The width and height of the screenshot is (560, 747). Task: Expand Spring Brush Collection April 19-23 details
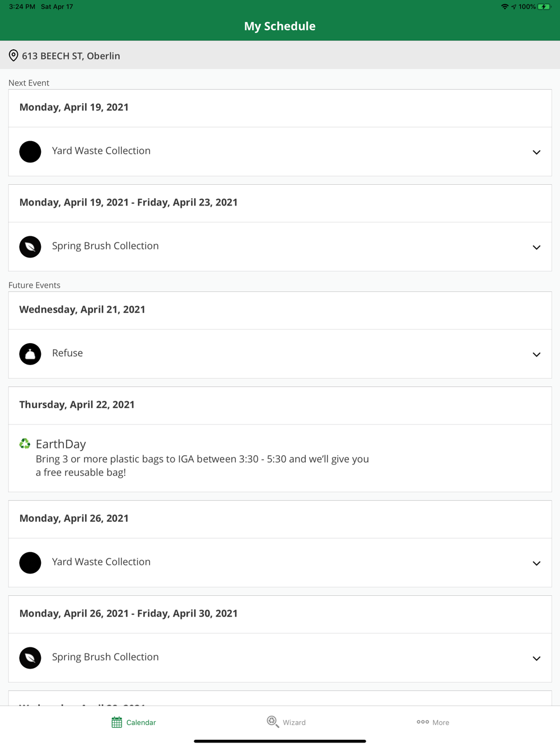click(x=536, y=248)
